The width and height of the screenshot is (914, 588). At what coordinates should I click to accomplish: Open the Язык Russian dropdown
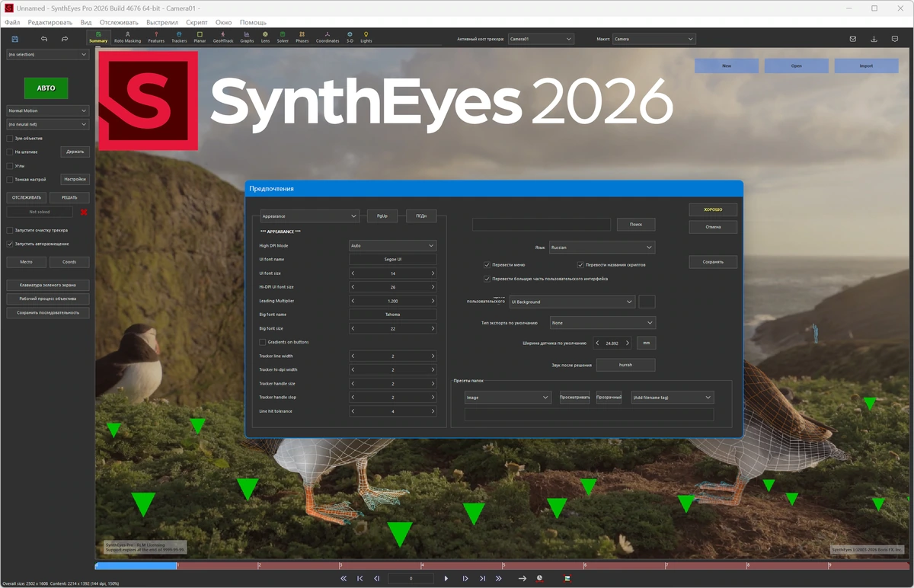coord(602,248)
